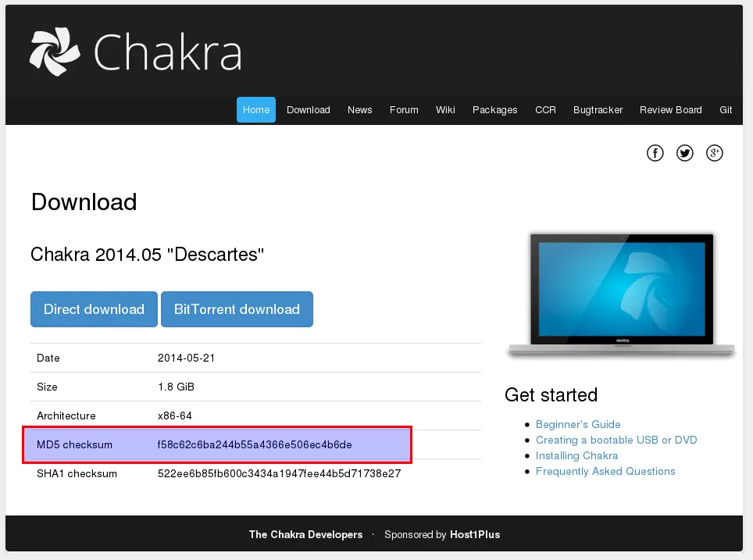The image size is (753, 560).
Task: Click the MD5 checksum row label
Action: (74, 444)
